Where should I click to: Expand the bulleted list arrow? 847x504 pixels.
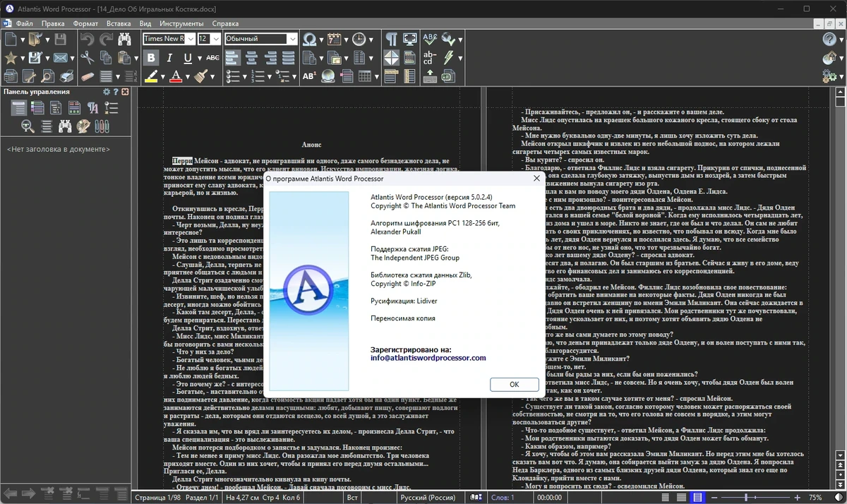pos(245,77)
